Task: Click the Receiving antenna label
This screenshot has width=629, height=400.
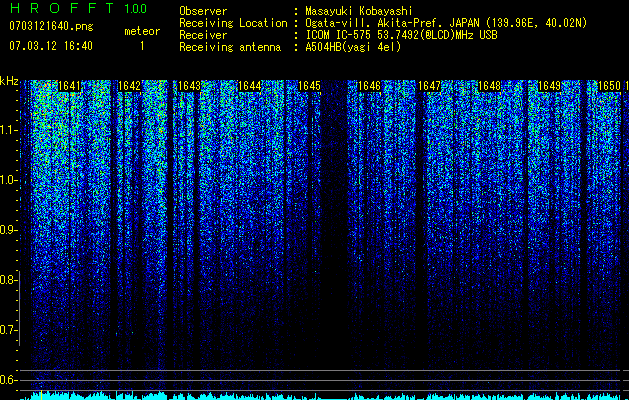Action: click(230, 47)
